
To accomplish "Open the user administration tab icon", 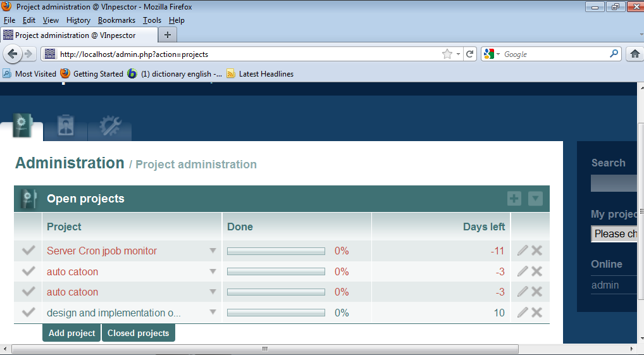I will 65,126.
